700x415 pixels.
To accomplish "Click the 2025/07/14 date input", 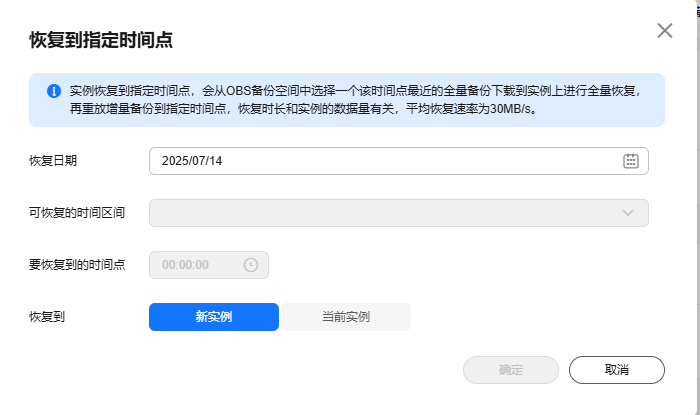I will pos(399,161).
